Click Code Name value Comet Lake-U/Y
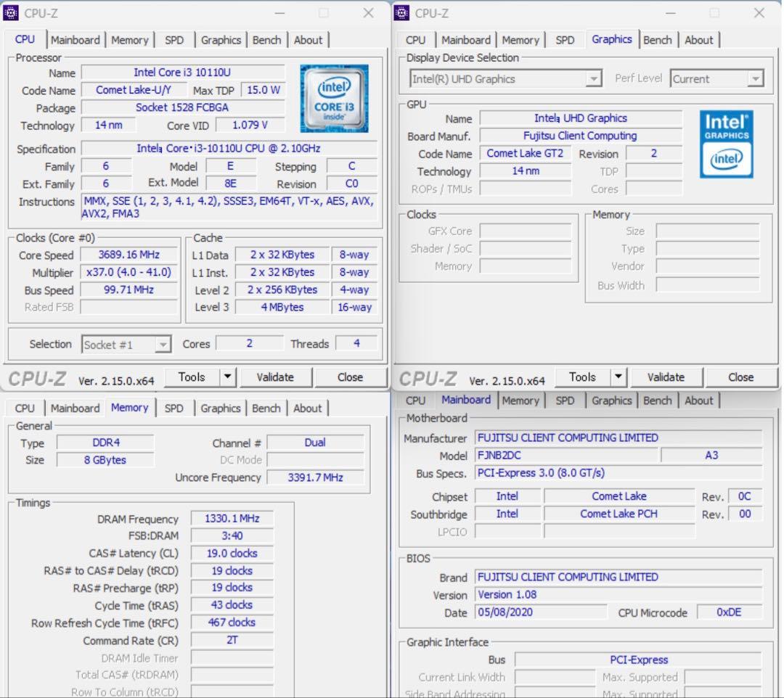The image size is (784, 698). coord(133,90)
